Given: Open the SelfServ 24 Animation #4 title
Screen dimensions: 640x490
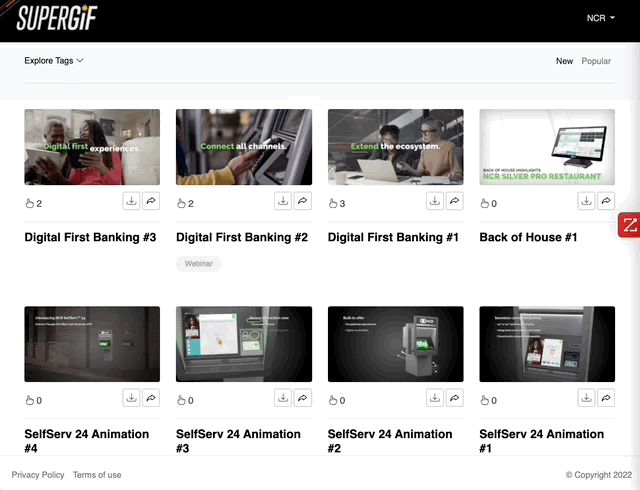Looking at the screenshot, I should click(x=87, y=441).
